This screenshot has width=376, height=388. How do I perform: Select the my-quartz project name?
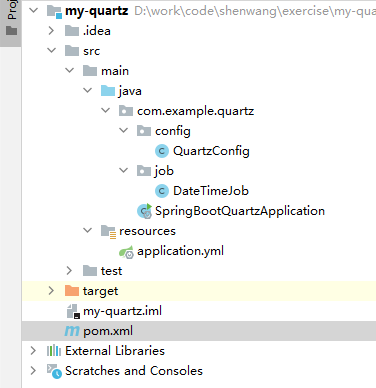tap(97, 11)
